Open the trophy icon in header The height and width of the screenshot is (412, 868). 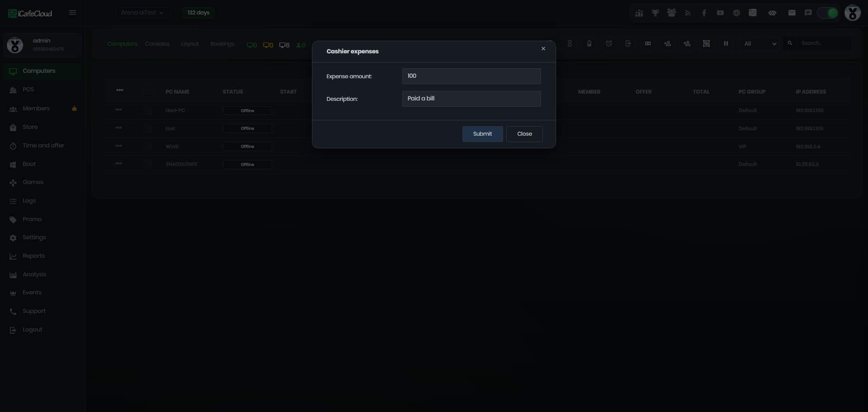coord(655,13)
